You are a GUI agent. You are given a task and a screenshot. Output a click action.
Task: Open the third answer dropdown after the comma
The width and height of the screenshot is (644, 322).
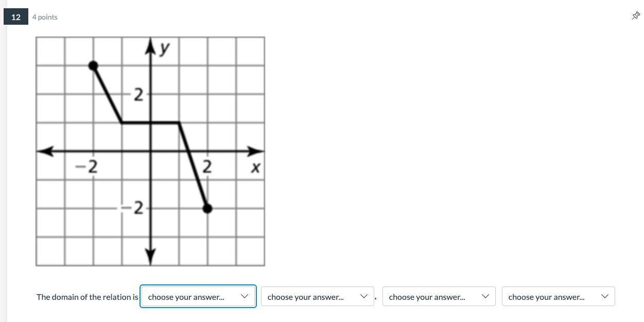[x=439, y=296]
